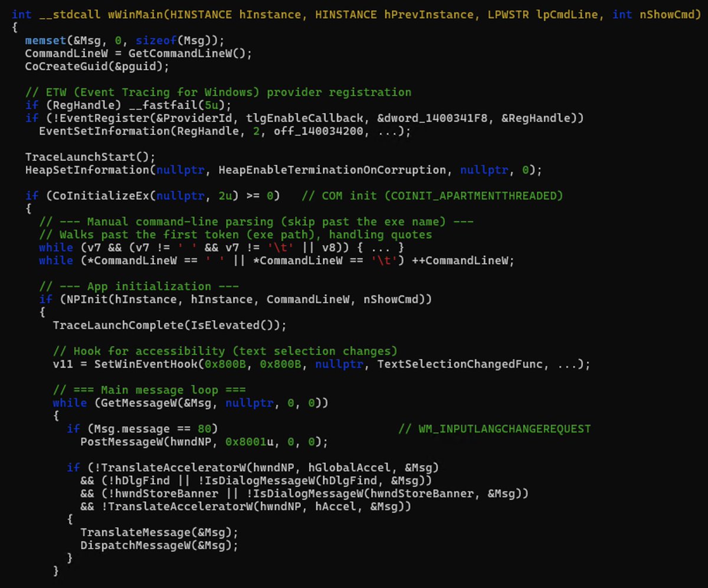Click the Manual command-line parsing comment
Screen dimensions: 708x588
click(x=256, y=222)
